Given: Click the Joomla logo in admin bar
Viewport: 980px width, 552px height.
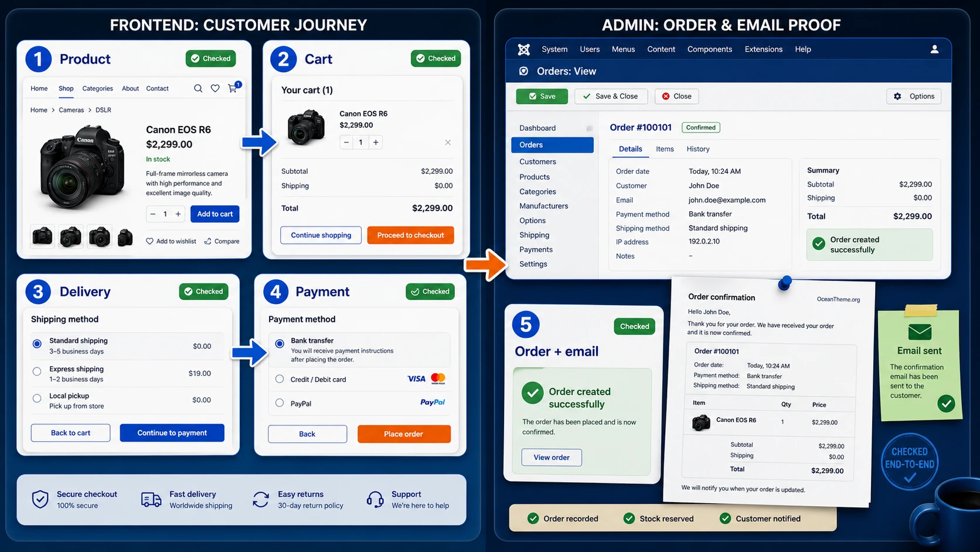Looking at the screenshot, I should coord(524,49).
